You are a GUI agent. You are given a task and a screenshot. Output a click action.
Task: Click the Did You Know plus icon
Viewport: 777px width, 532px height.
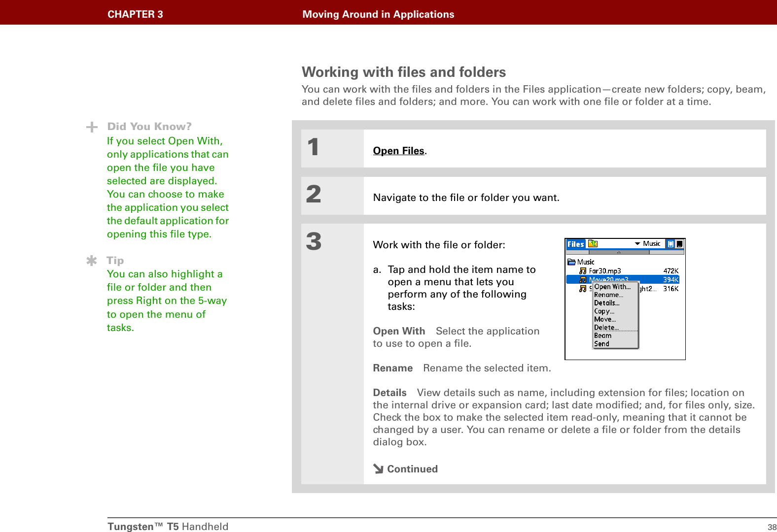tap(92, 127)
